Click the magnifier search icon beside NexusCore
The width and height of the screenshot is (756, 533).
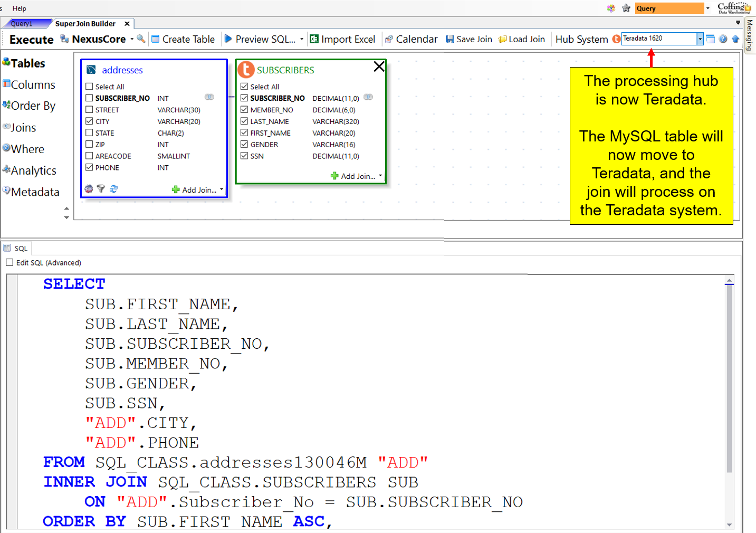[x=141, y=39]
